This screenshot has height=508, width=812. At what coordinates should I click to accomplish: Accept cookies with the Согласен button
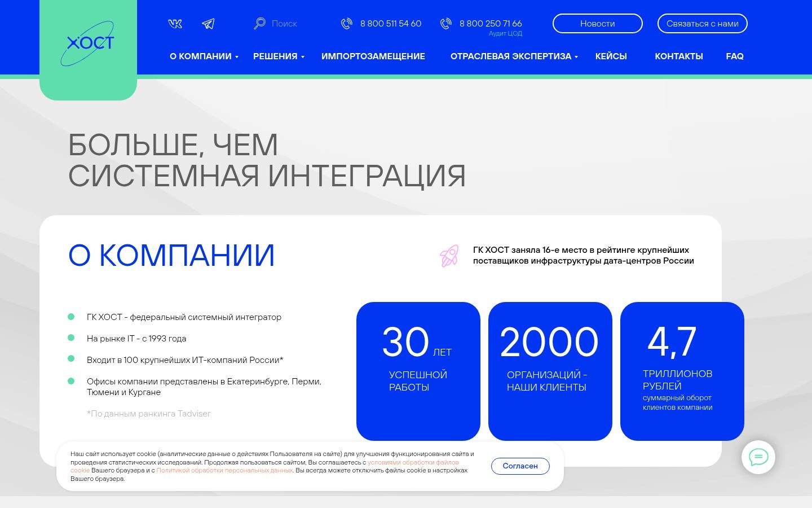coord(520,466)
